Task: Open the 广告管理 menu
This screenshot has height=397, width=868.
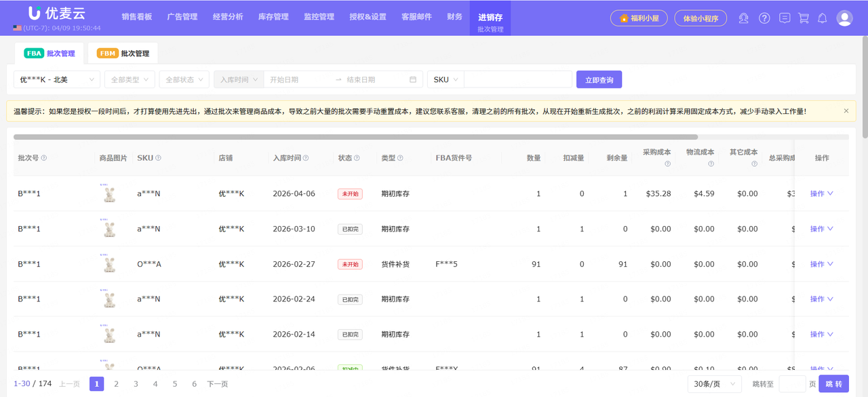Action: 182,17
